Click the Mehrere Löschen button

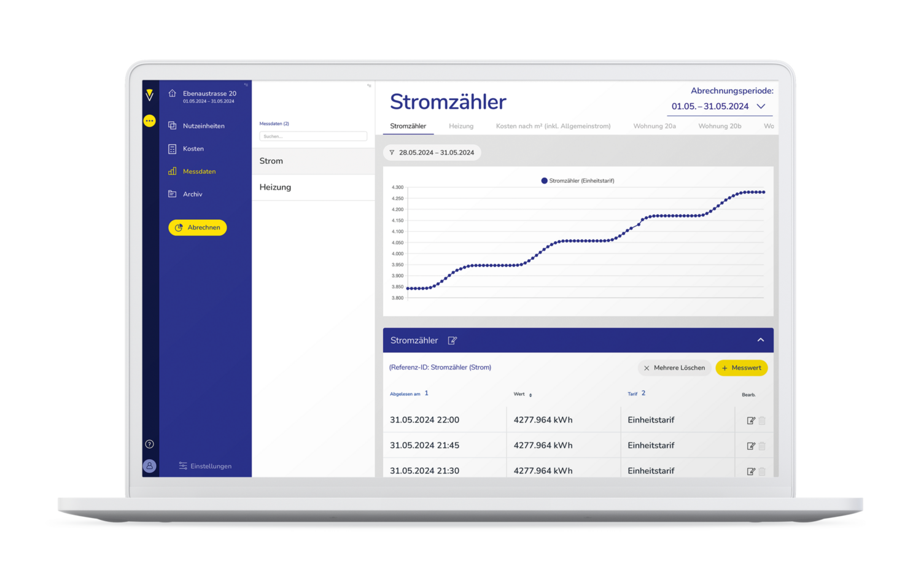click(674, 368)
